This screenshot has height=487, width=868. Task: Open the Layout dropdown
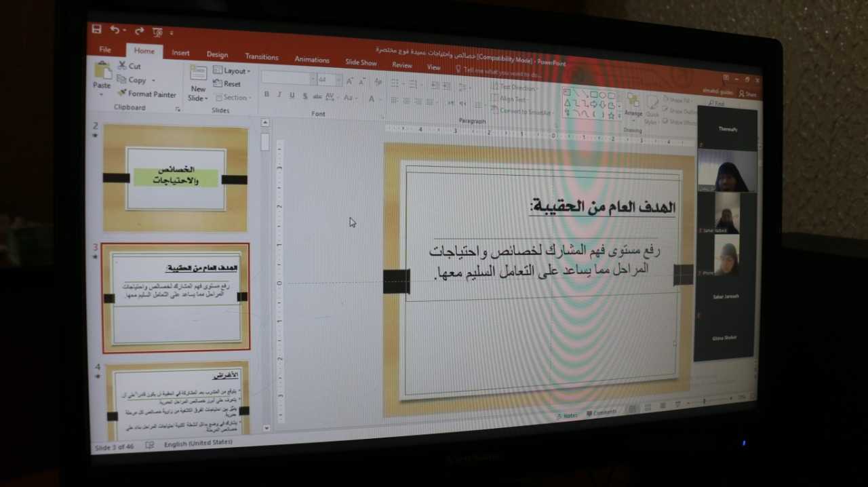coord(233,71)
